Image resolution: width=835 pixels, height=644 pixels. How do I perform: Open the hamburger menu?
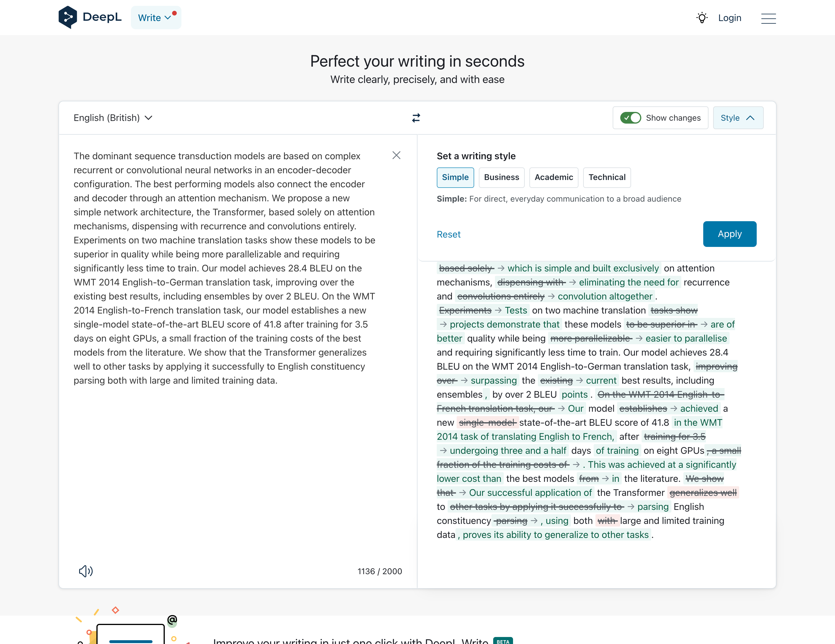tap(768, 18)
